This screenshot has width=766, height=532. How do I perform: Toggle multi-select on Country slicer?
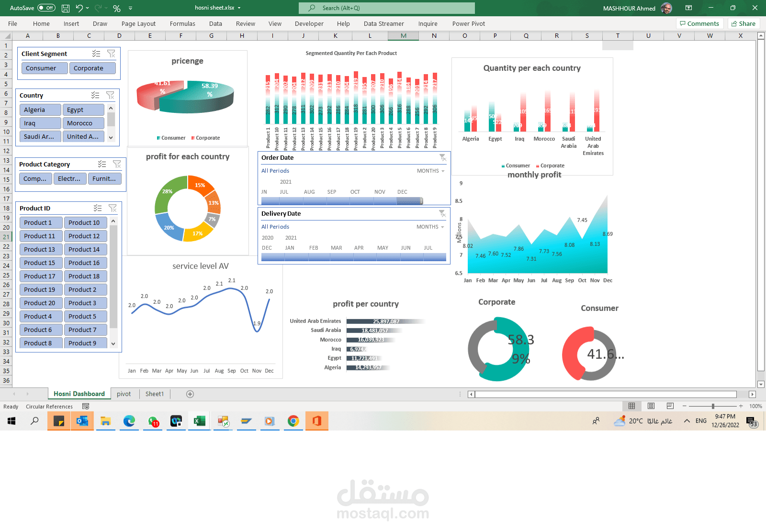[95, 95]
